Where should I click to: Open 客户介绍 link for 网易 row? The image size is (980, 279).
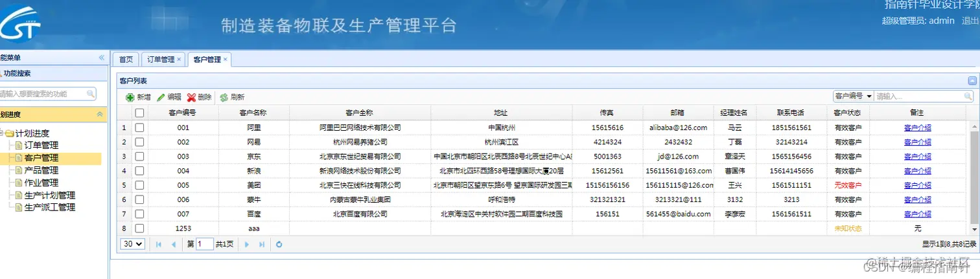[918, 142]
